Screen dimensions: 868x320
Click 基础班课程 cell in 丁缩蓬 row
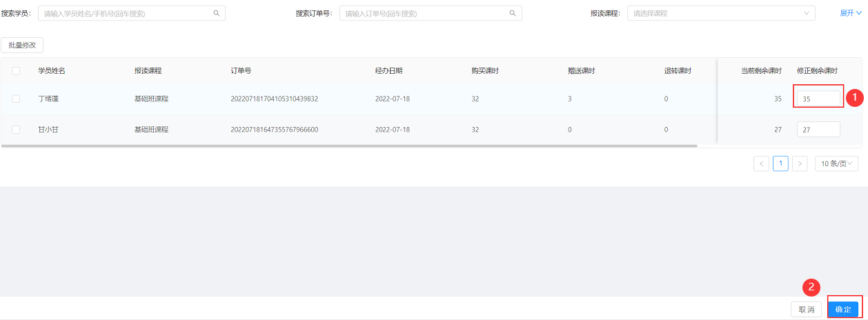pyautogui.click(x=152, y=99)
